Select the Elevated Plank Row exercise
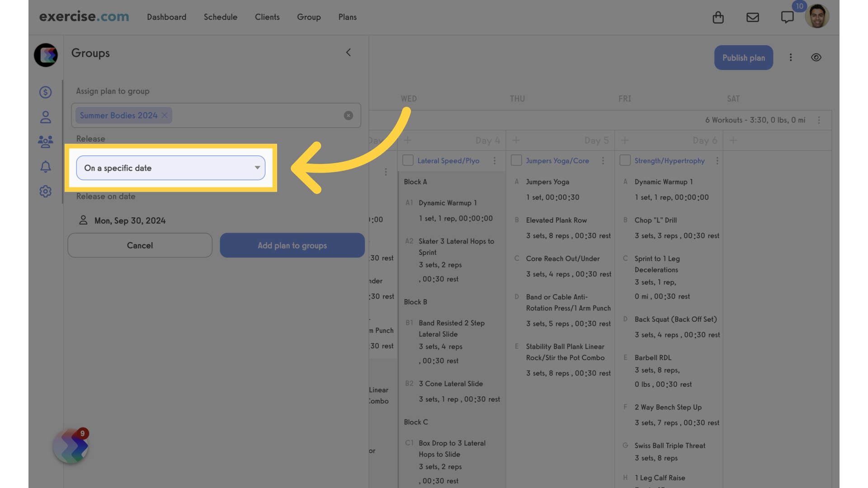Screen dimensions: 868x488 pos(556,221)
